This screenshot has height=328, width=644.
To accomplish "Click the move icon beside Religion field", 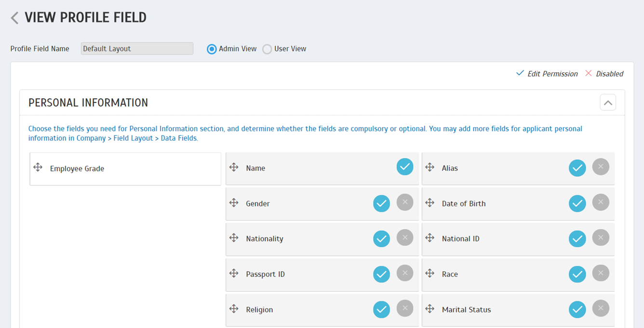I will [234, 309].
